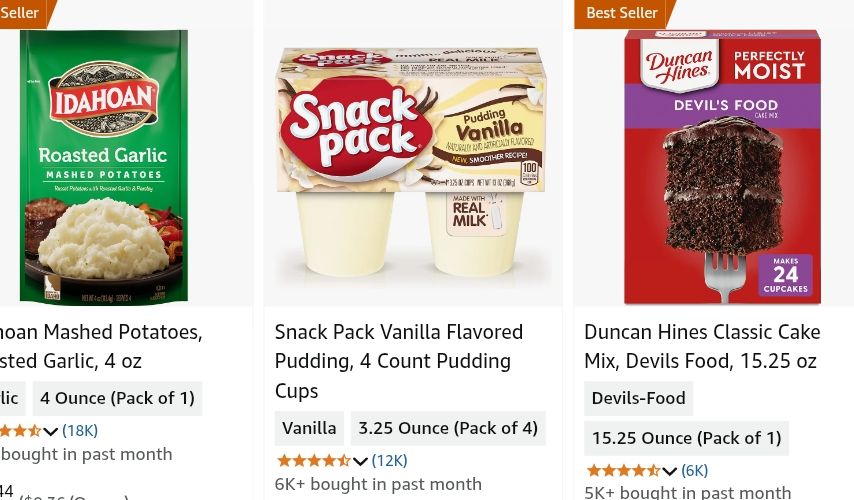Select 15.25 Ounce (Pack of 1) size
Screen dimensions: 854x500
coord(686,438)
